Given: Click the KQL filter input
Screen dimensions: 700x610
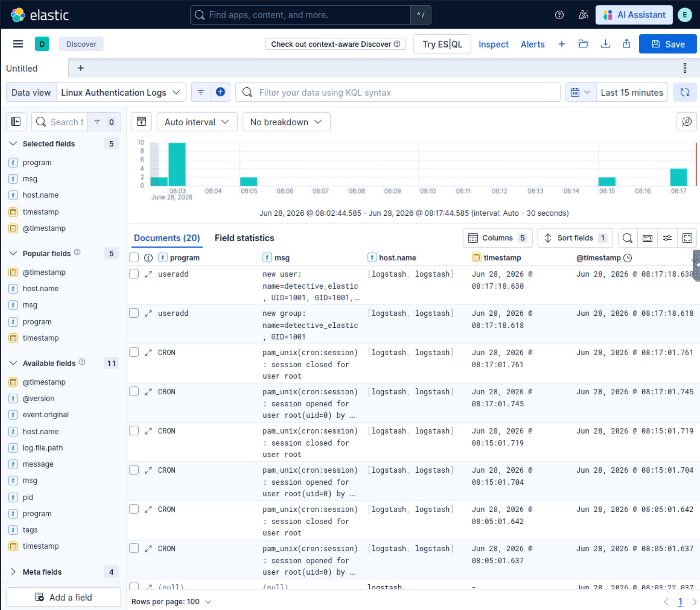Looking at the screenshot, I should (398, 92).
